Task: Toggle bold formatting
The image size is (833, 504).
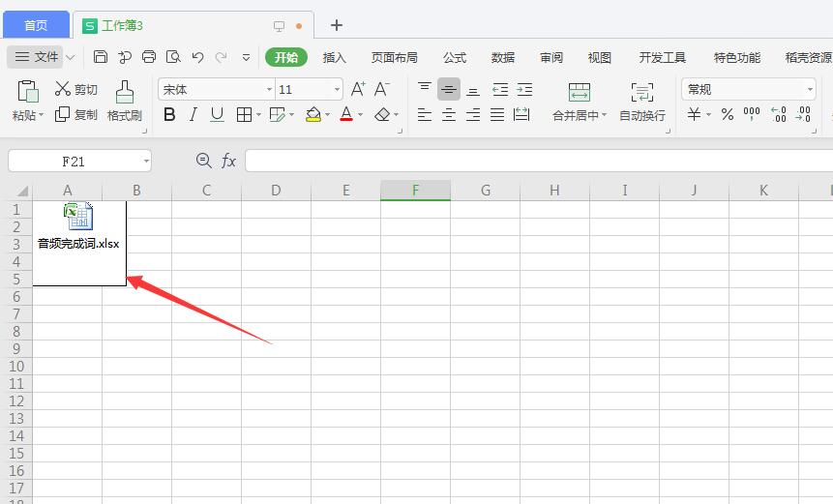Action: tap(169, 114)
